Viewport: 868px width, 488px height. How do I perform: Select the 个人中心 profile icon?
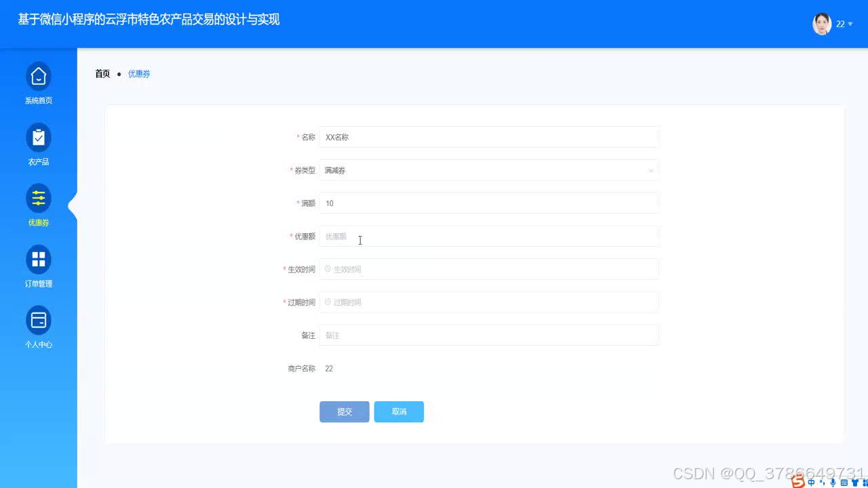39,321
